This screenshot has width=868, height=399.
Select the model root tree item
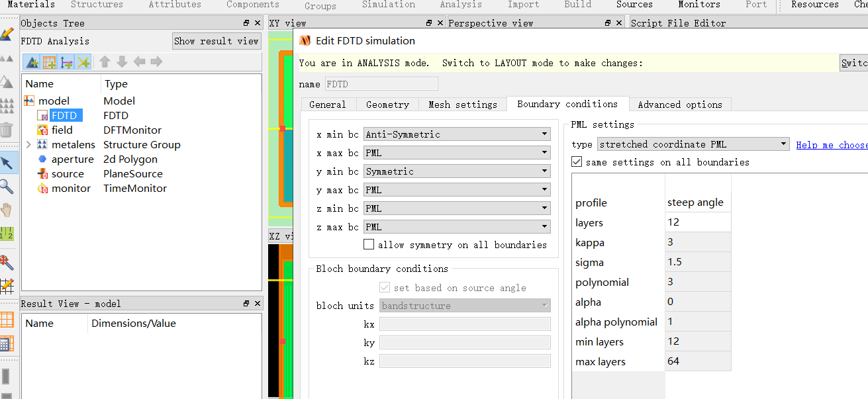(54, 101)
